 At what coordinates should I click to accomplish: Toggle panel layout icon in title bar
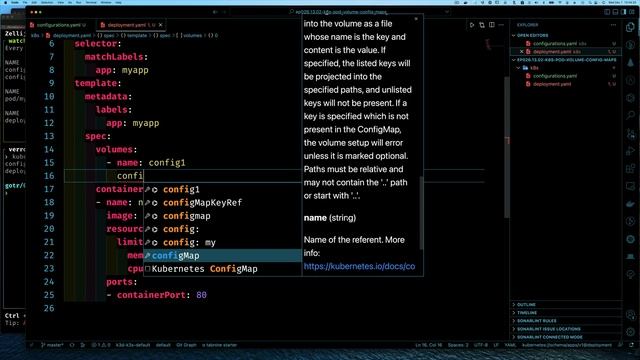coord(616,12)
